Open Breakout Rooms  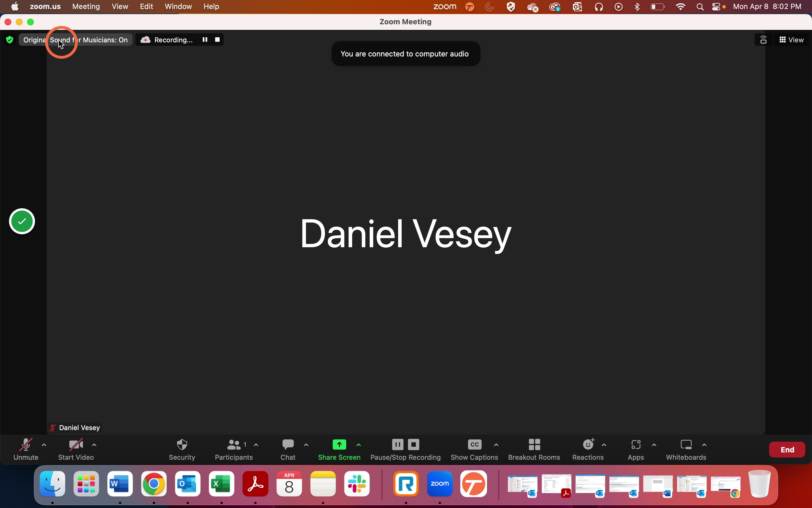(x=534, y=449)
